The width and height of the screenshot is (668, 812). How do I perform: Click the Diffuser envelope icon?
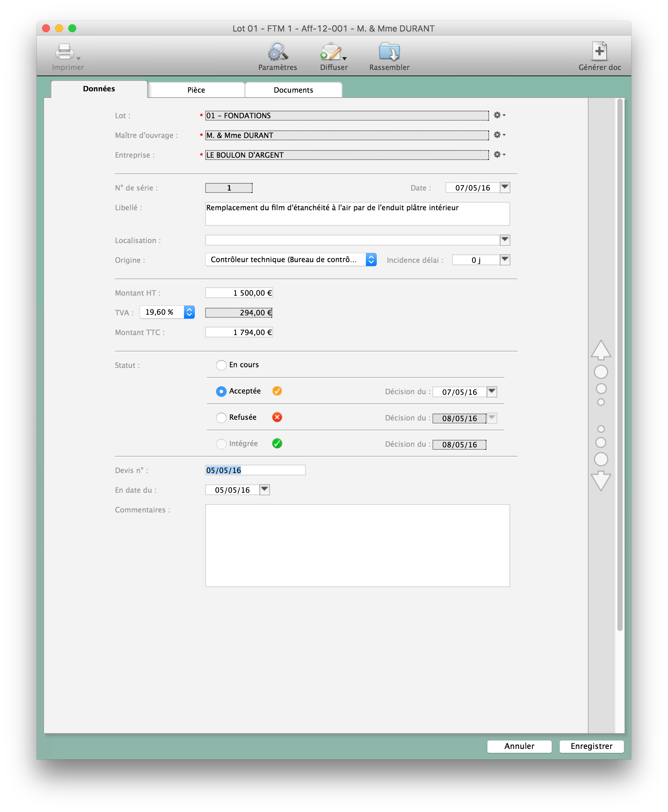(330, 52)
